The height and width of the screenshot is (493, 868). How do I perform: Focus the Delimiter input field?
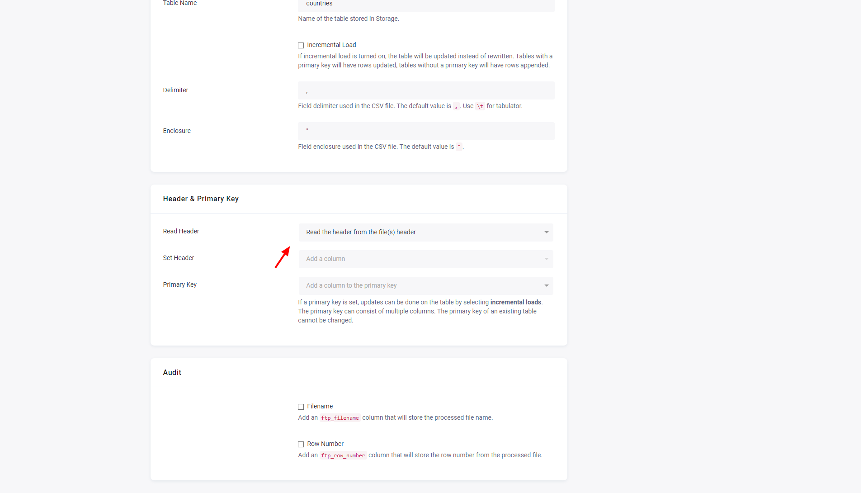coord(426,90)
